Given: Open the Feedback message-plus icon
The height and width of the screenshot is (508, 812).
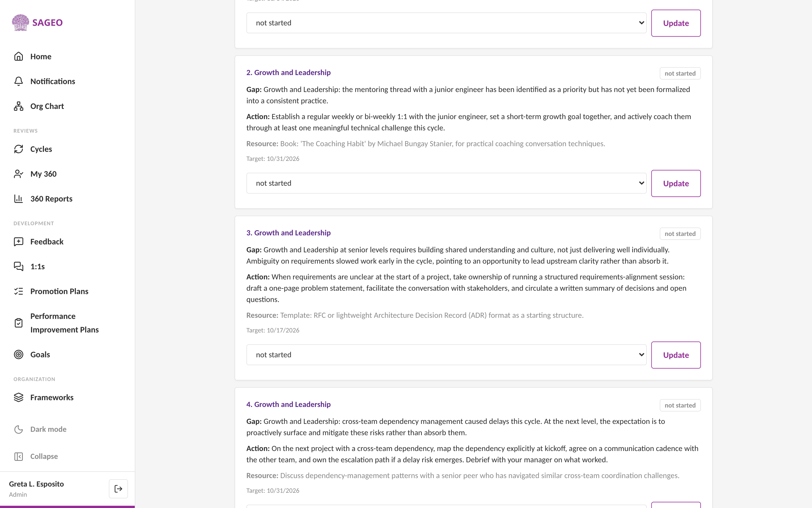Looking at the screenshot, I should tap(18, 242).
